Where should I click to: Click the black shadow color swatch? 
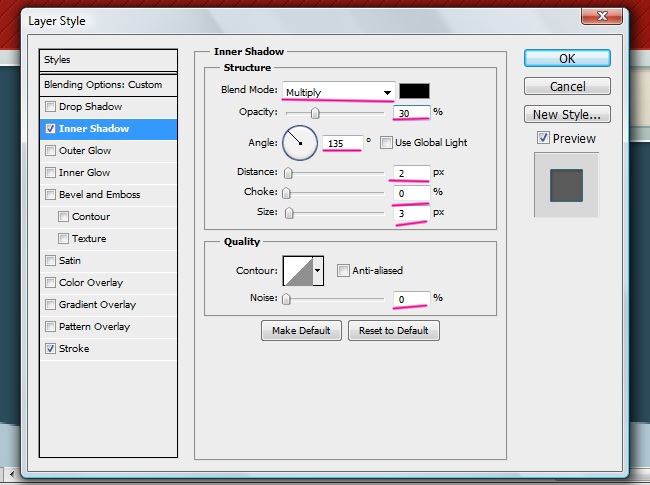[x=414, y=91]
